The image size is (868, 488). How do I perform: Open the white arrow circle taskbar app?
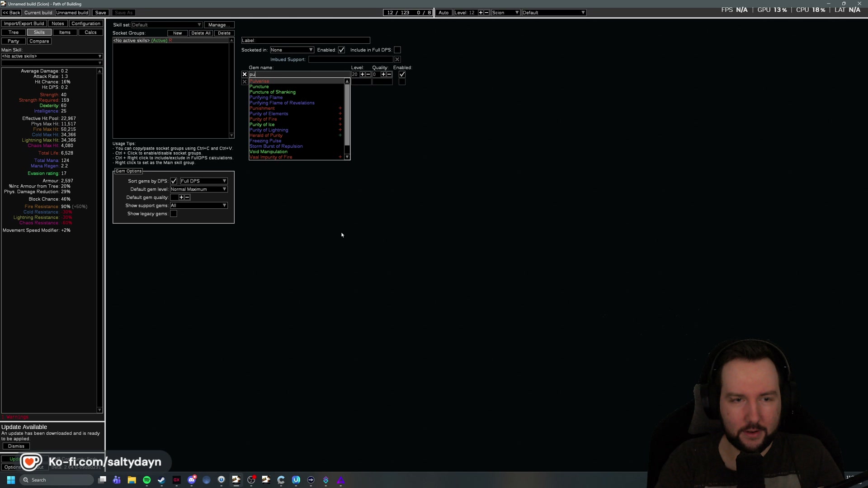(311, 480)
